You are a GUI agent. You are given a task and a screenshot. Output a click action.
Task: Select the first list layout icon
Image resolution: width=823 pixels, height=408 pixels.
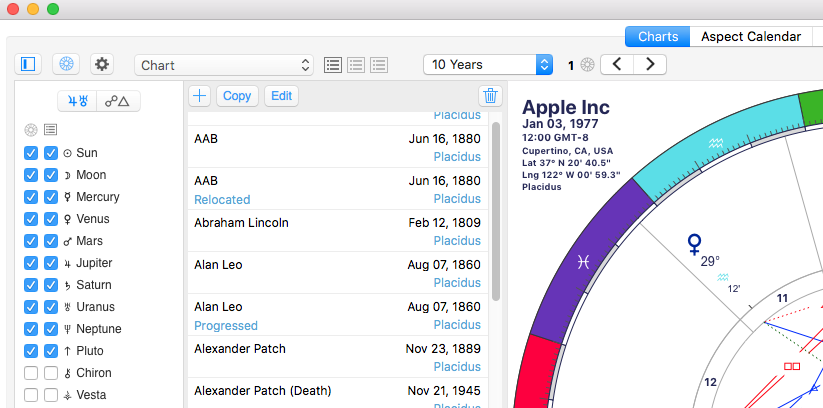point(333,65)
